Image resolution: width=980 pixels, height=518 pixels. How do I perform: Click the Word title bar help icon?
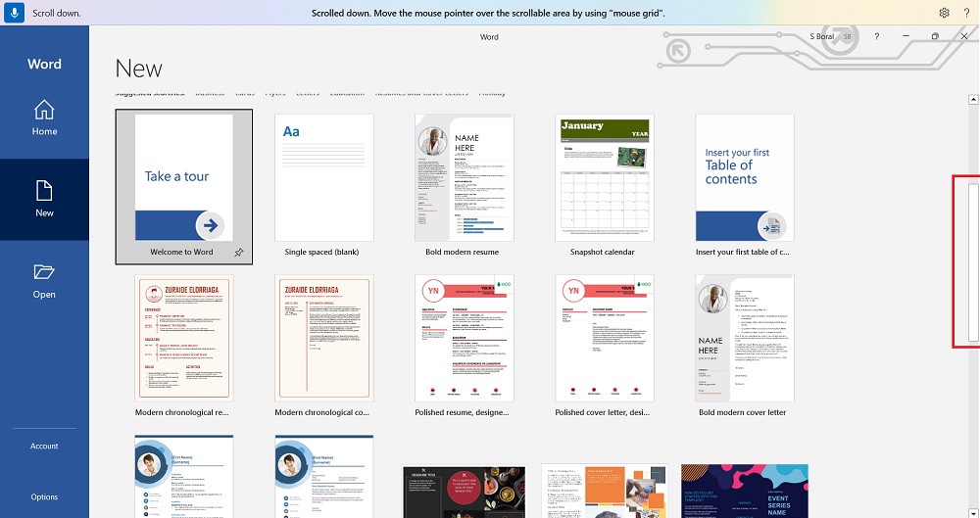tap(877, 37)
